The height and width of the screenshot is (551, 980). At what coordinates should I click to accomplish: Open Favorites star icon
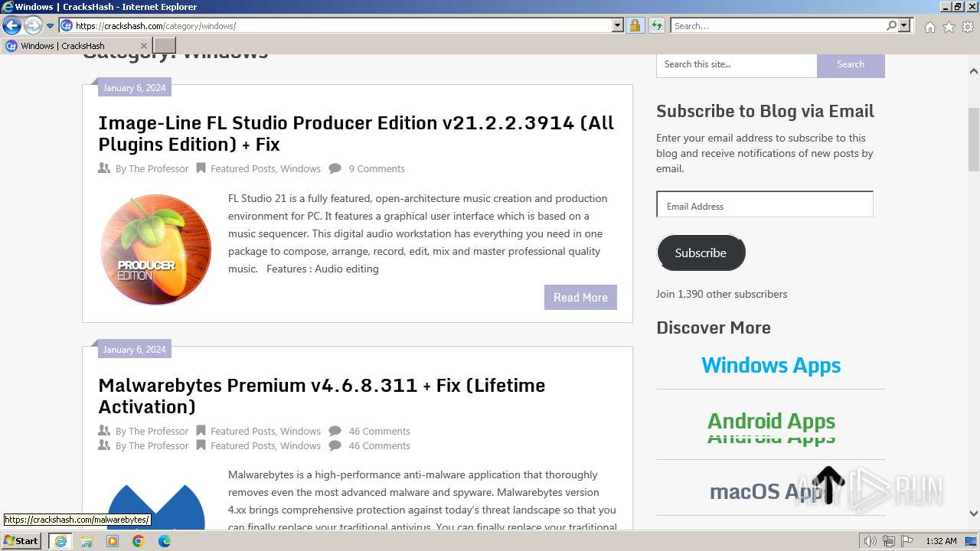(949, 27)
